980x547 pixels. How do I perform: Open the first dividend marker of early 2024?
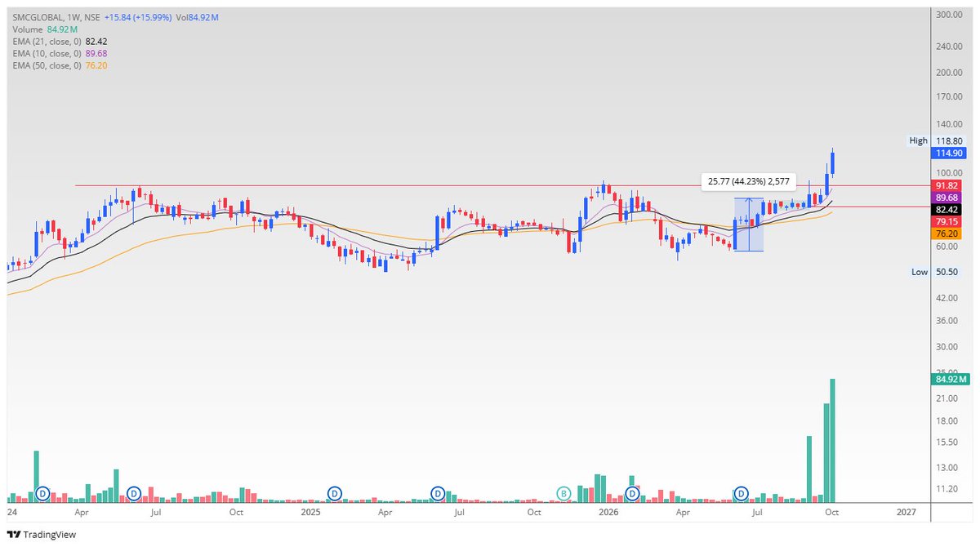(43, 493)
